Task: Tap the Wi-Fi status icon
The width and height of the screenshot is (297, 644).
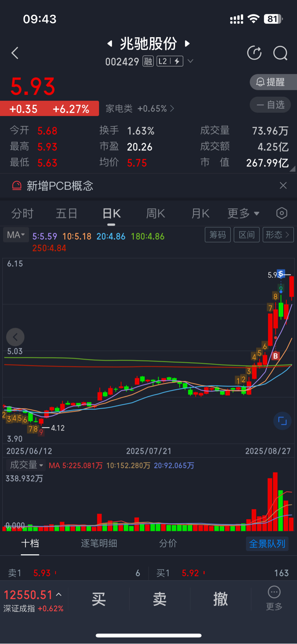Action: pyautogui.click(x=254, y=19)
